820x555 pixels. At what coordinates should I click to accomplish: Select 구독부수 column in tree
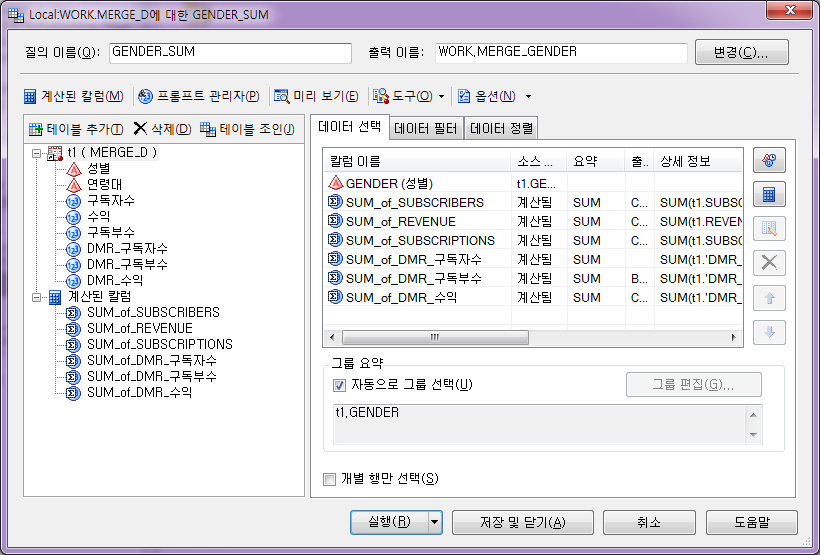[x=110, y=232]
